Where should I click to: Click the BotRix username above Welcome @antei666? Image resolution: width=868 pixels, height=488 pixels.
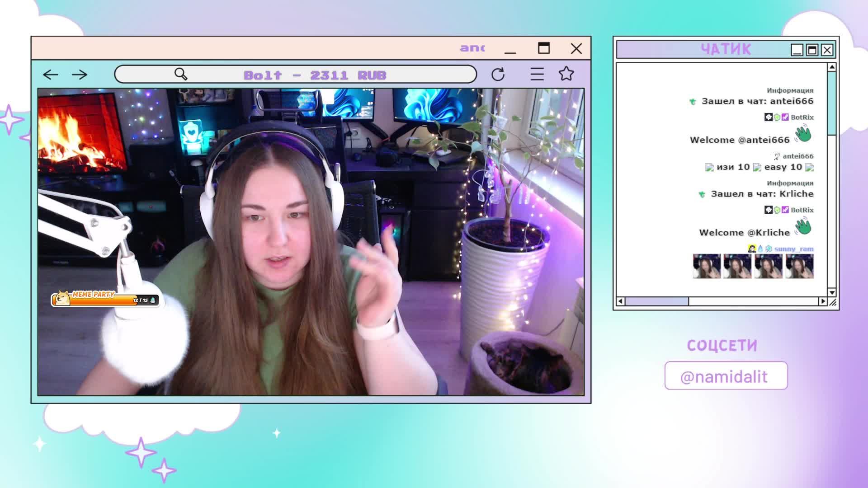802,117
